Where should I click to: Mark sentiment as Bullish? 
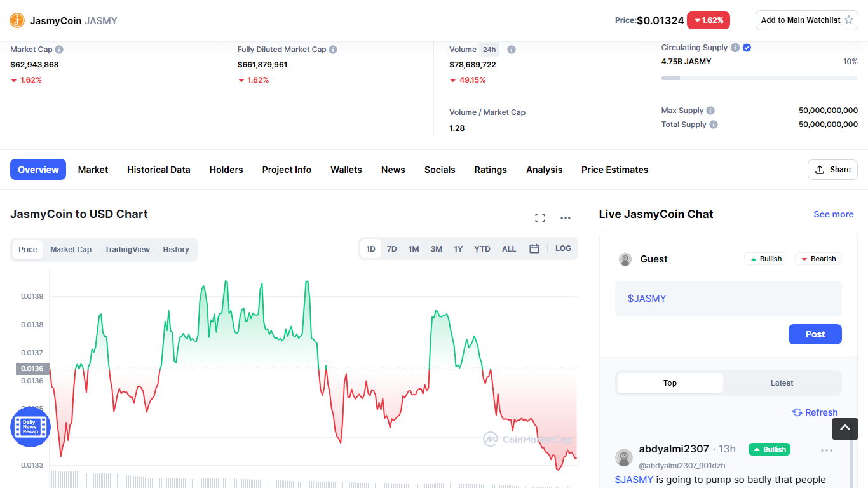coord(766,259)
